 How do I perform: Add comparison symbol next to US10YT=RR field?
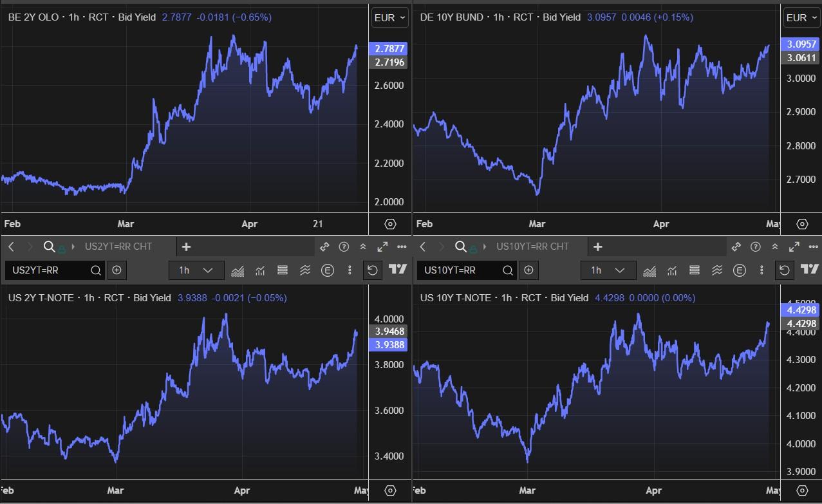coord(528,270)
